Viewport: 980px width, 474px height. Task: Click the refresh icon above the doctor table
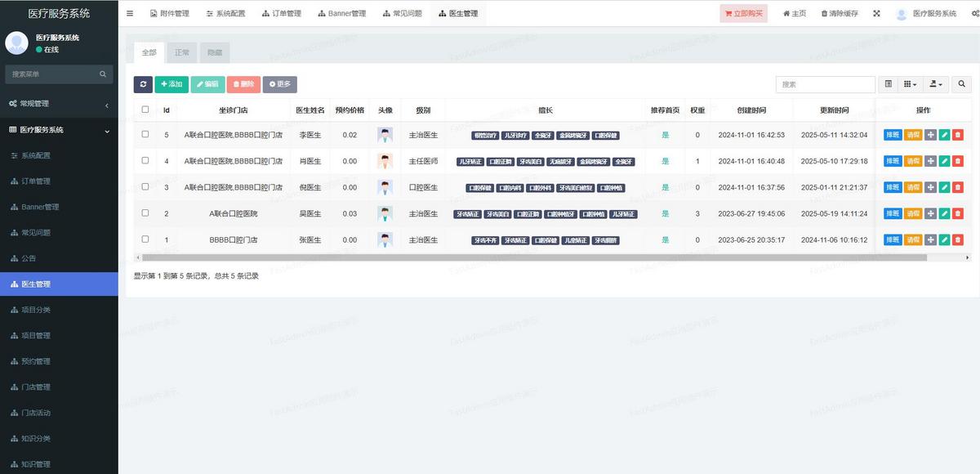coord(143,83)
